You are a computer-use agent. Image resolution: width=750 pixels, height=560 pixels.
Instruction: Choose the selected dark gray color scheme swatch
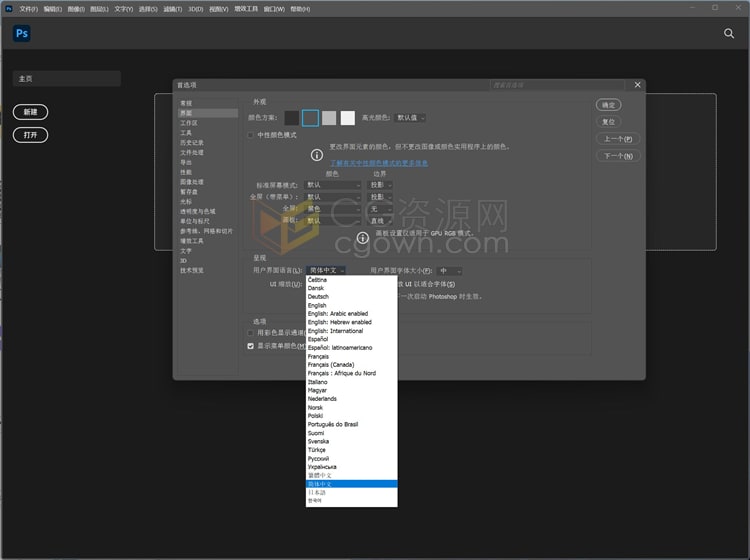(x=310, y=118)
